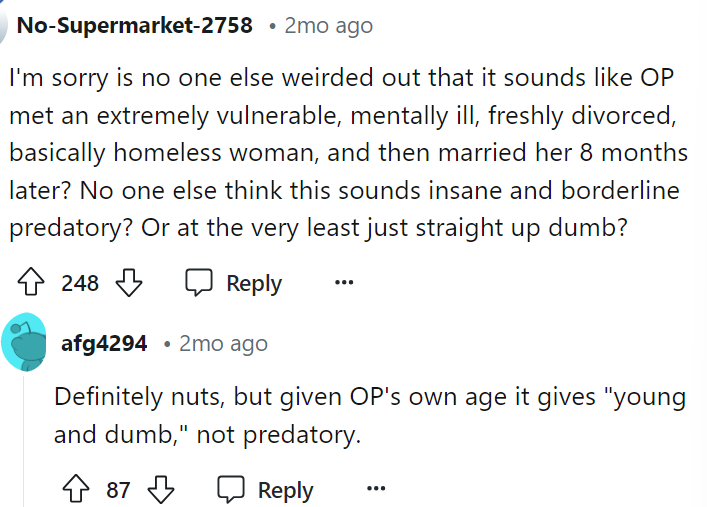
Task: Open the afg4294 avatar
Action: pyautogui.click(x=25, y=343)
